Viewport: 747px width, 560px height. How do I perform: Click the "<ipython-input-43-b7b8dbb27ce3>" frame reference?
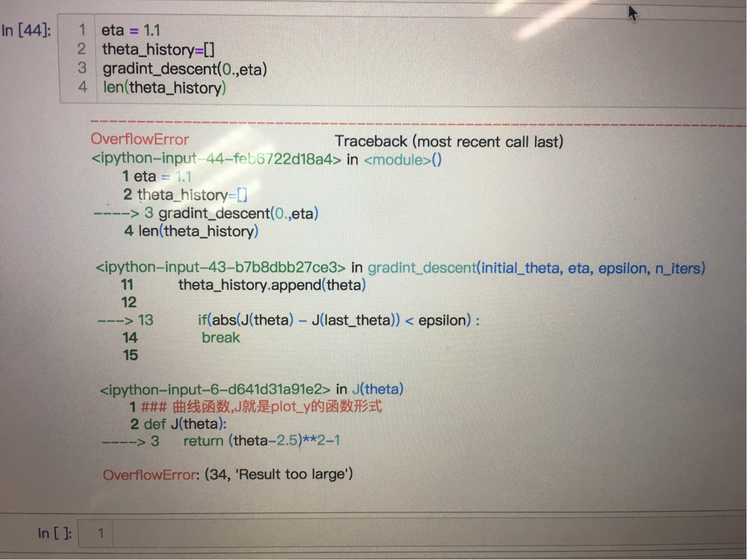tap(220, 267)
